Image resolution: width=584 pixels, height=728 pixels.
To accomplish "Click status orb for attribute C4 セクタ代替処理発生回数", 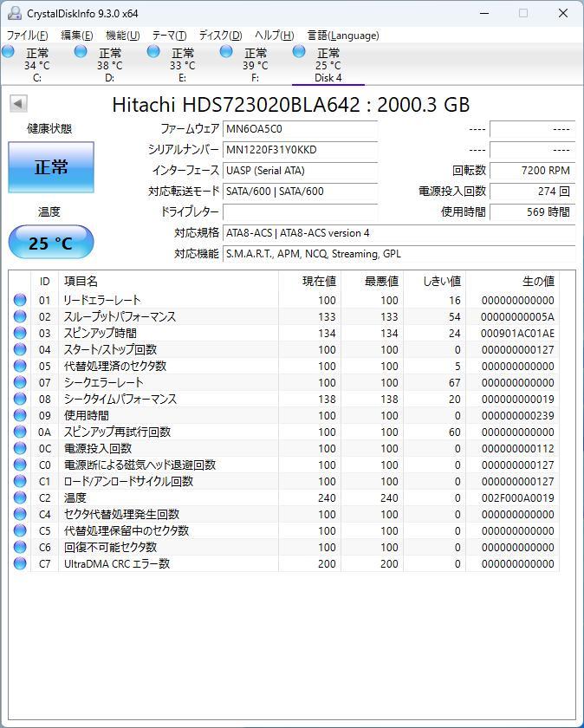I will [x=20, y=515].
